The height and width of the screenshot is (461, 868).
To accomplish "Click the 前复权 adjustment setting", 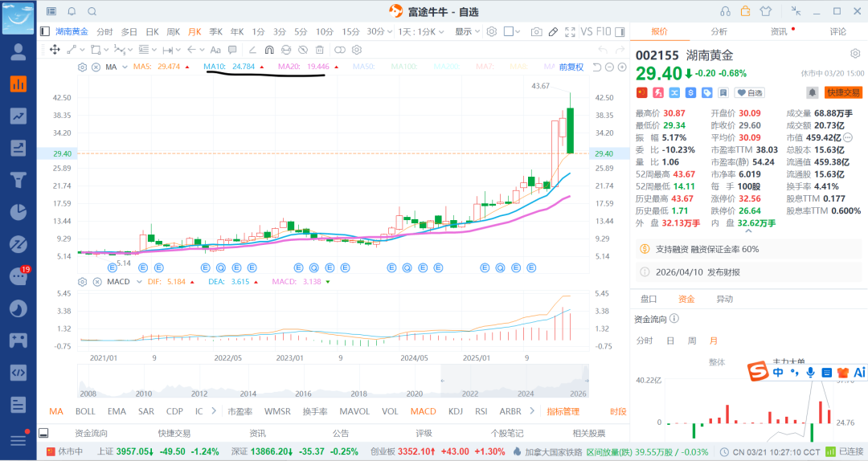I will point(571,67).
